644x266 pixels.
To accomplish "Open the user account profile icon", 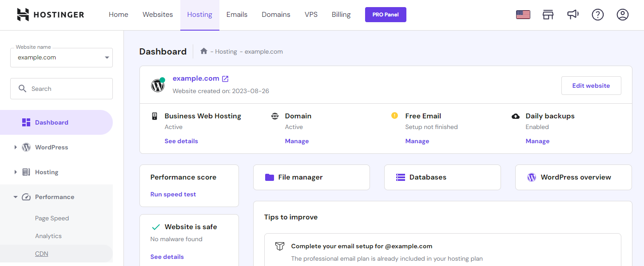I will click(x=622, y=15).
